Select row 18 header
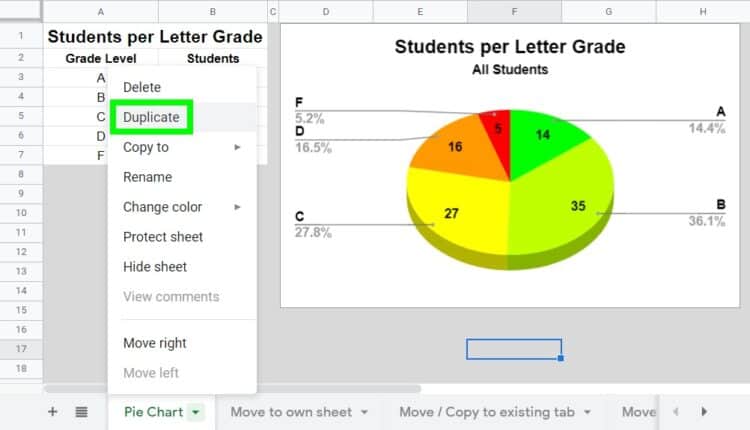 click(21, 368)
